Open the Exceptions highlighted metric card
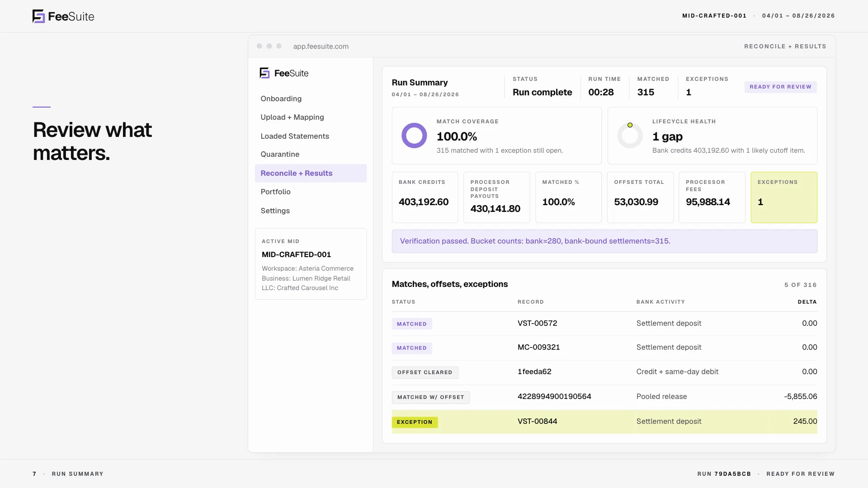 coord(783,197)
